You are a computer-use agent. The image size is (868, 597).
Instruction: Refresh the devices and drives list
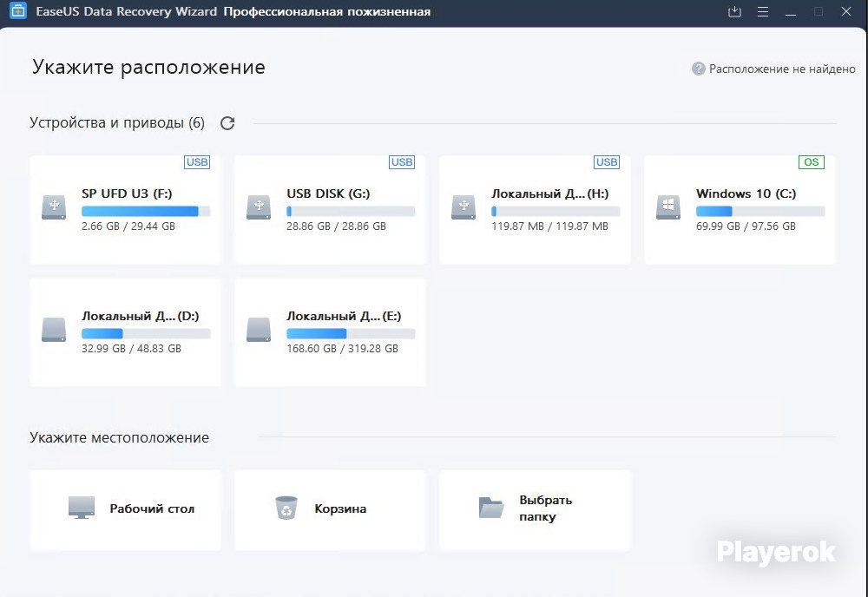(227, 123)
